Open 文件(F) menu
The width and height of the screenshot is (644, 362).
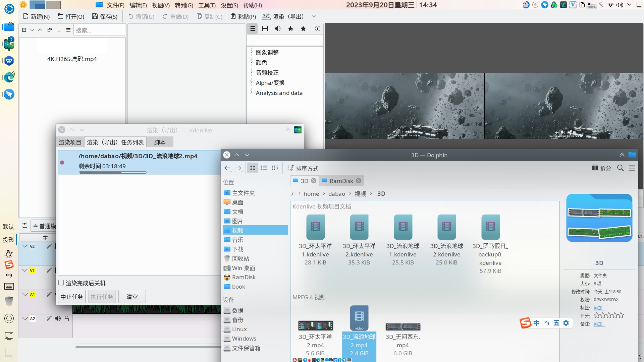click(x=115, y=5)
